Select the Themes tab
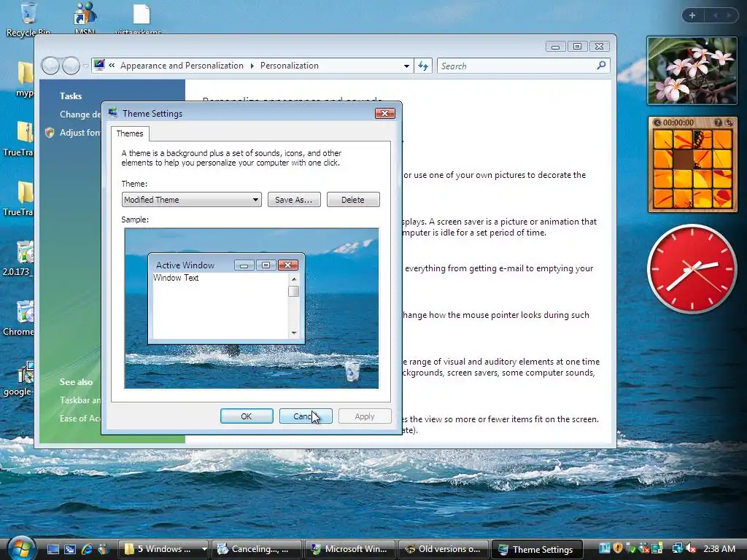This screenshot has height=560, width=747. [130, 133]
